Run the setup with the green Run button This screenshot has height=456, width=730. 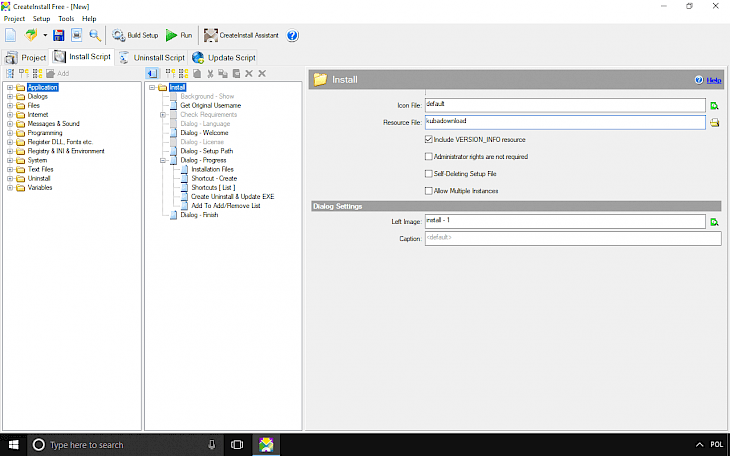tap(179, 35)
